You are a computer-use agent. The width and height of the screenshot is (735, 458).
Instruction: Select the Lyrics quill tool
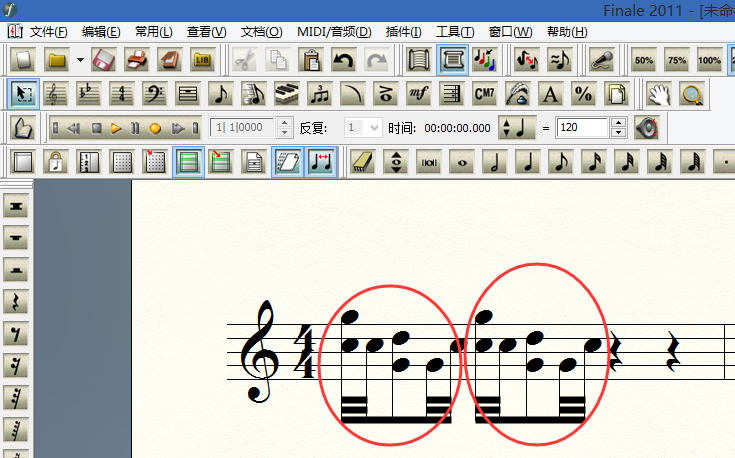[518, 94]
